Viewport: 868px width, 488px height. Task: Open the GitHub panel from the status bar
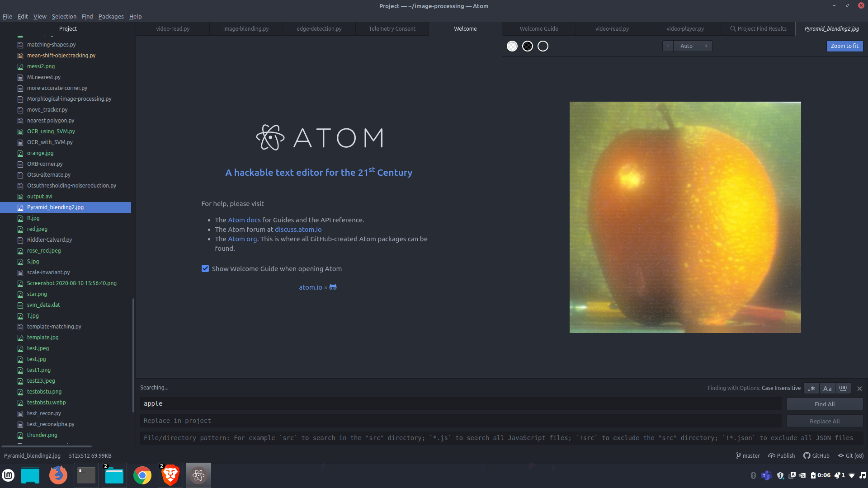point(816,455)
